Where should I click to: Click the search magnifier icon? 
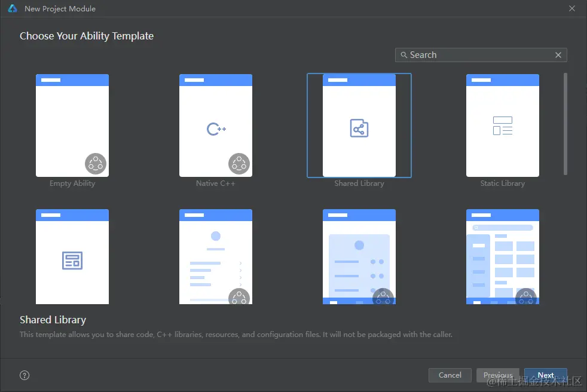coord(404,55)
